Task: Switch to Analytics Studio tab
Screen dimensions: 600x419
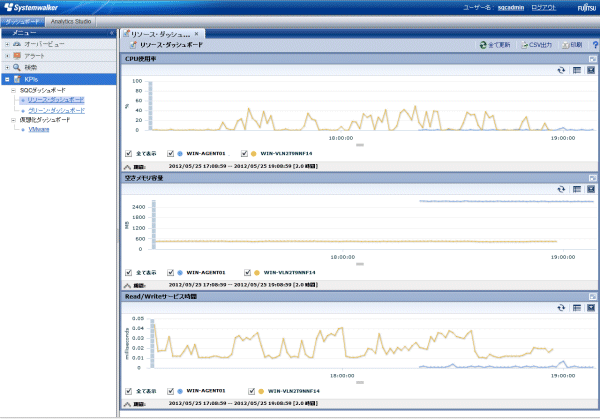Action: (71, 22)
